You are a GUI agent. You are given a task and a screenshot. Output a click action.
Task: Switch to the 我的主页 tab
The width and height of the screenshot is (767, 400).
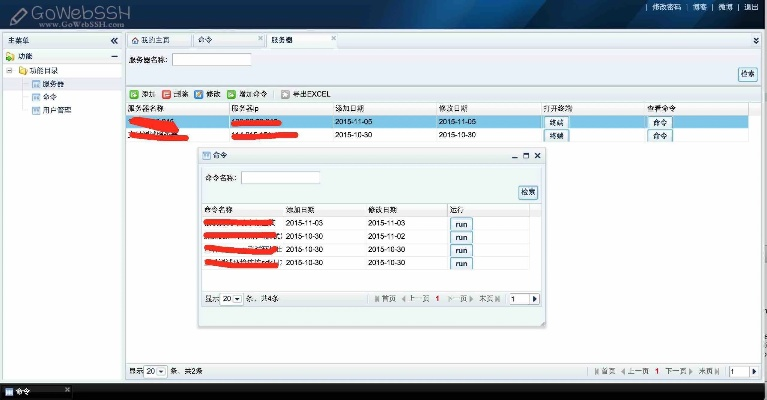(x=159, y=40)
